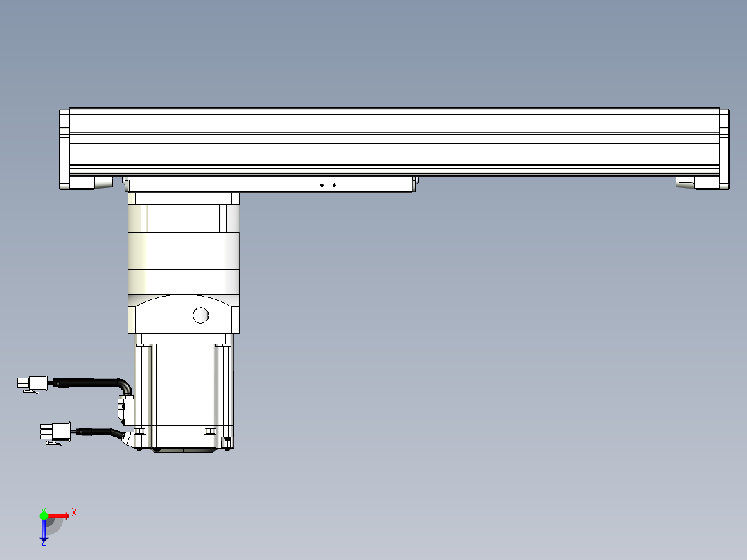Click the right end cap of the rail
Viewport: 747px width, 560px height.
pyautogui.click(x=724, y=148)
